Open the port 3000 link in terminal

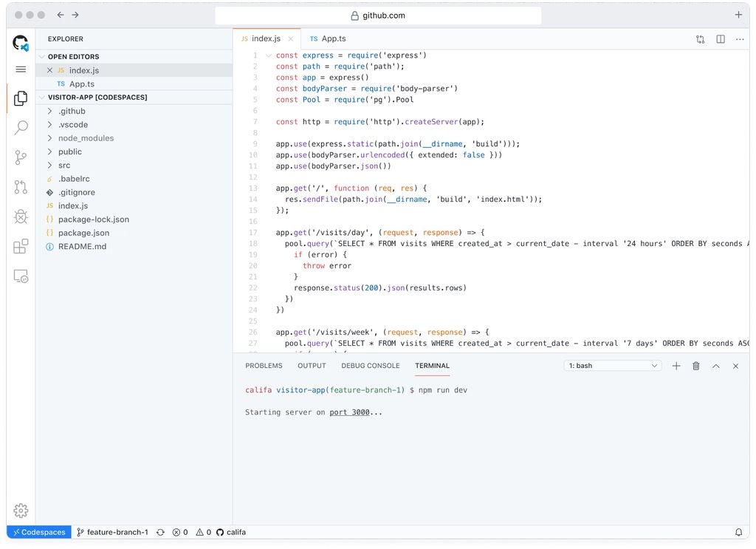[x=349, y=412]
